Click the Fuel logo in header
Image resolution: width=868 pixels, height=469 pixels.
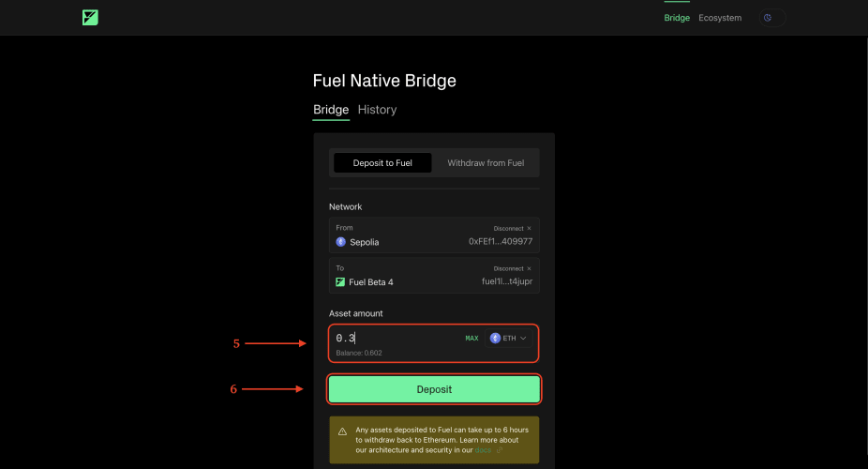point(90,18)
